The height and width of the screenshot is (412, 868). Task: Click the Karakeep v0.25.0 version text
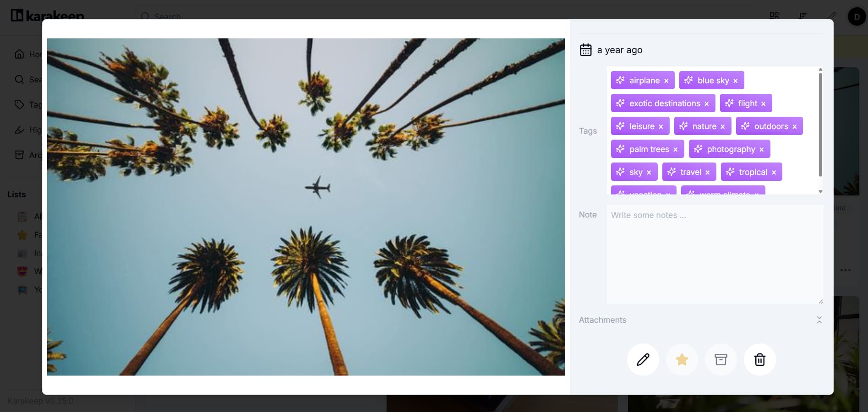(x=40, y=401)
